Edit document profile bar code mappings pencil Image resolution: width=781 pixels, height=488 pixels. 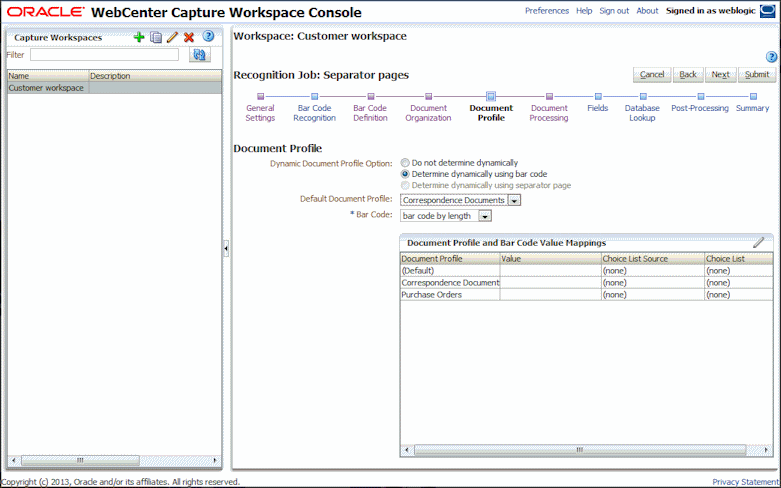point(758,243)
